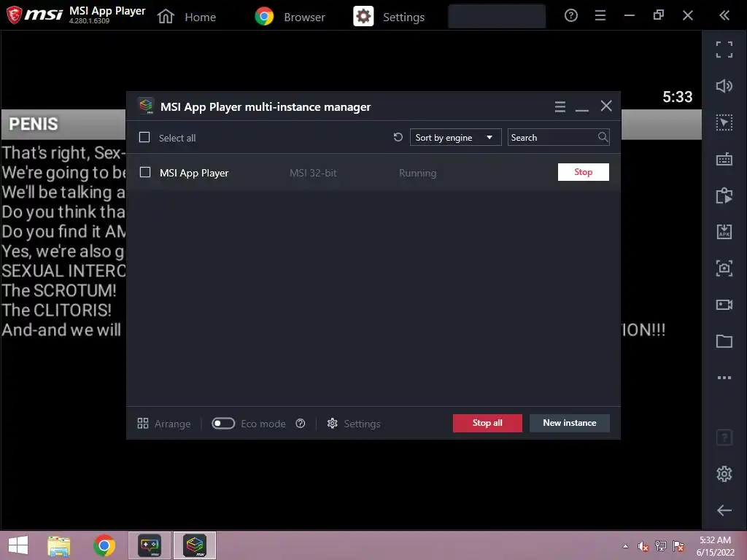Viewport: 747px width, 560px height.
Task: Open the help icon in the title bar
Action: pos(570,16)
